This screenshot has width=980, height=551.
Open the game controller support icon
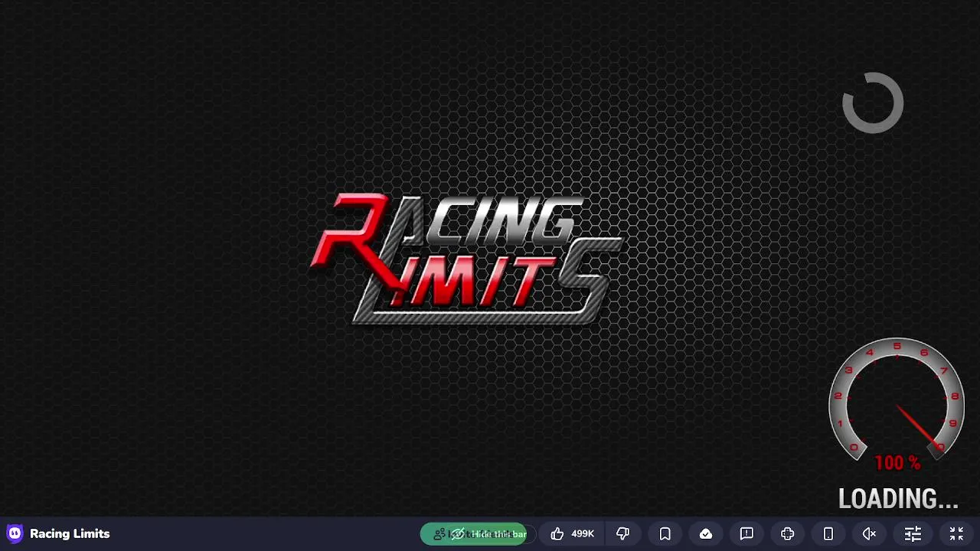[x=788, y=534]
